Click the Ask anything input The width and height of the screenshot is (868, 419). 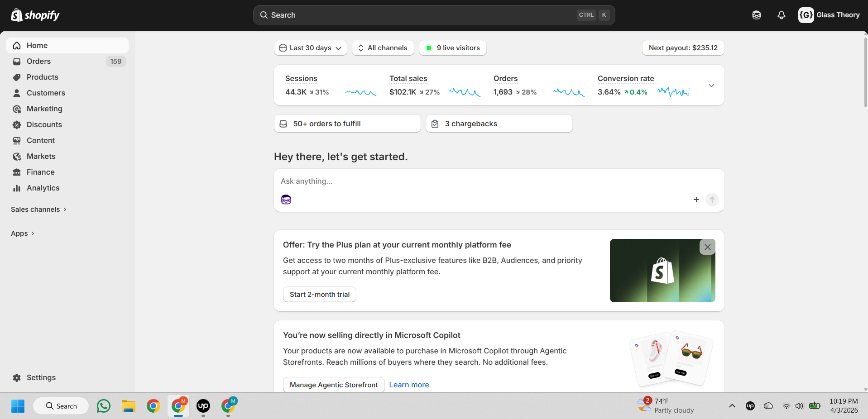pos(499,181)
